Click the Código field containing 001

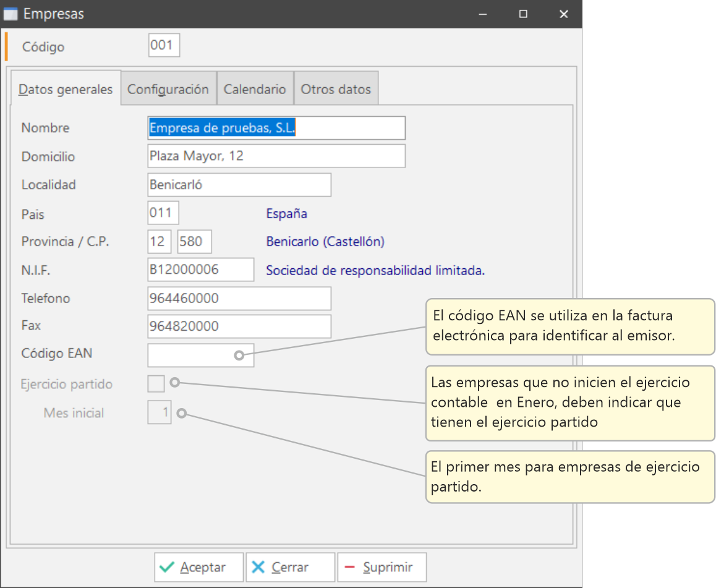pos(164,46)
